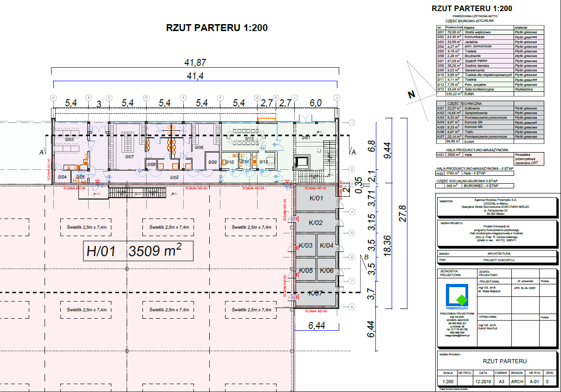
Task: Click the large centered drawing title above plan
Action: click(217, 28)
